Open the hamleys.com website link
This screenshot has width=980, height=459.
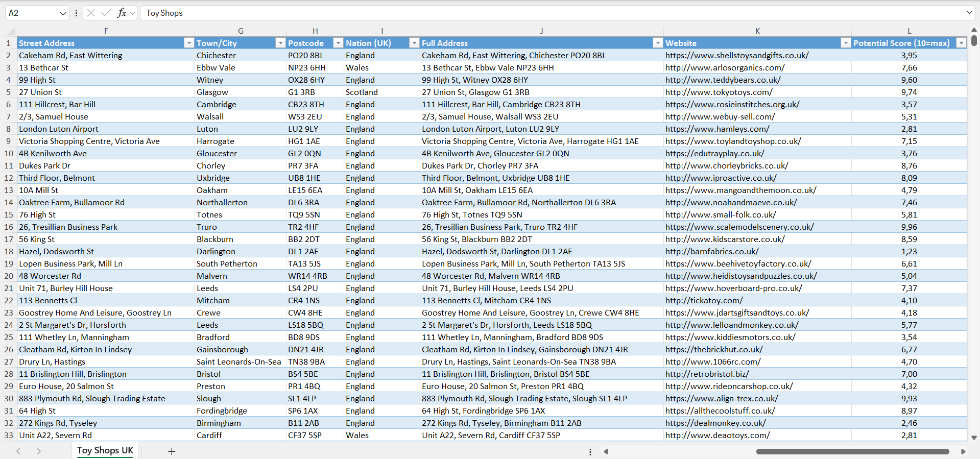717,129
